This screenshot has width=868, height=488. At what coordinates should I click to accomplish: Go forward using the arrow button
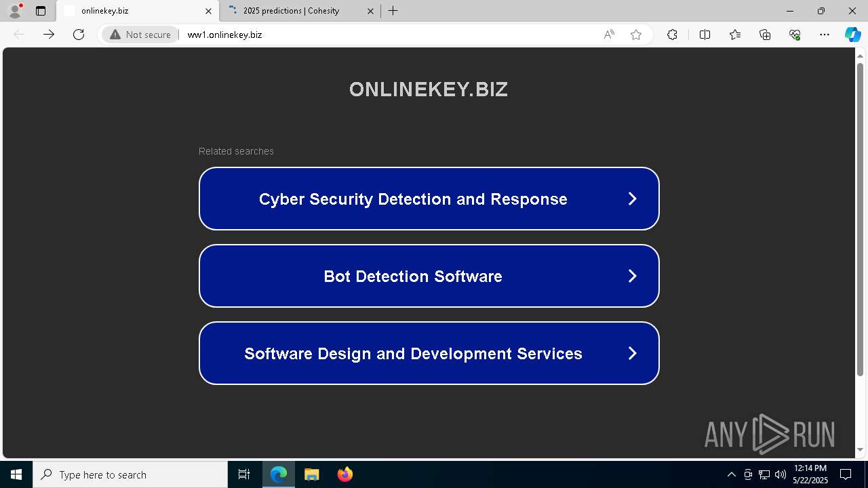click(49, 35)
